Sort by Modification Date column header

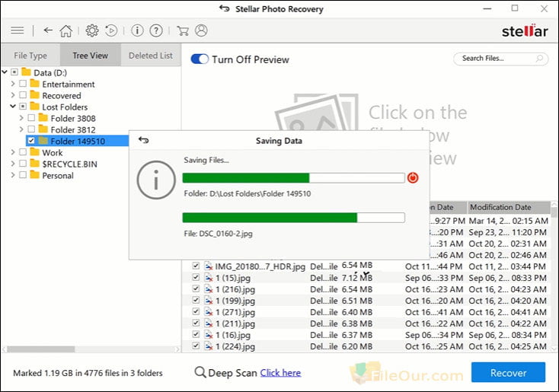point(509,207)
